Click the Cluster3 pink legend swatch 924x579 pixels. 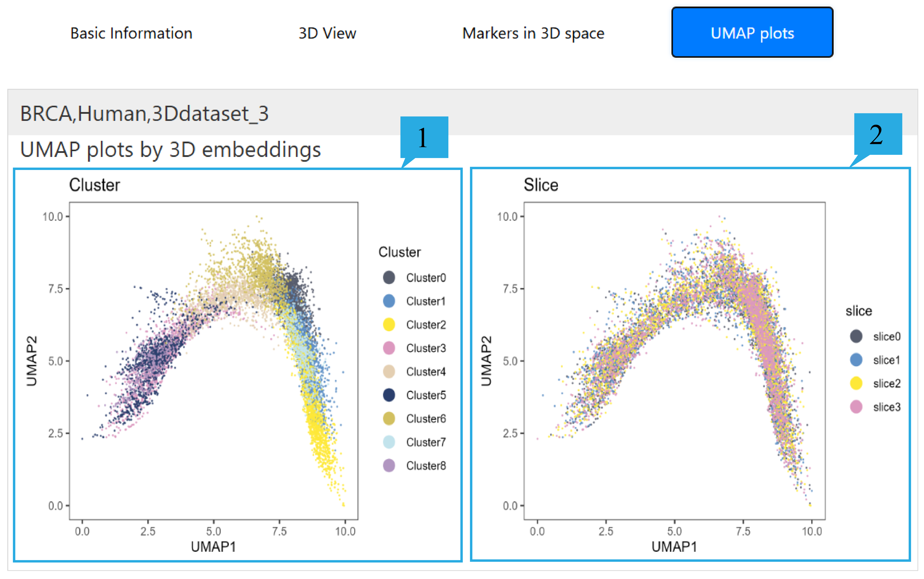tap(389, 348)
